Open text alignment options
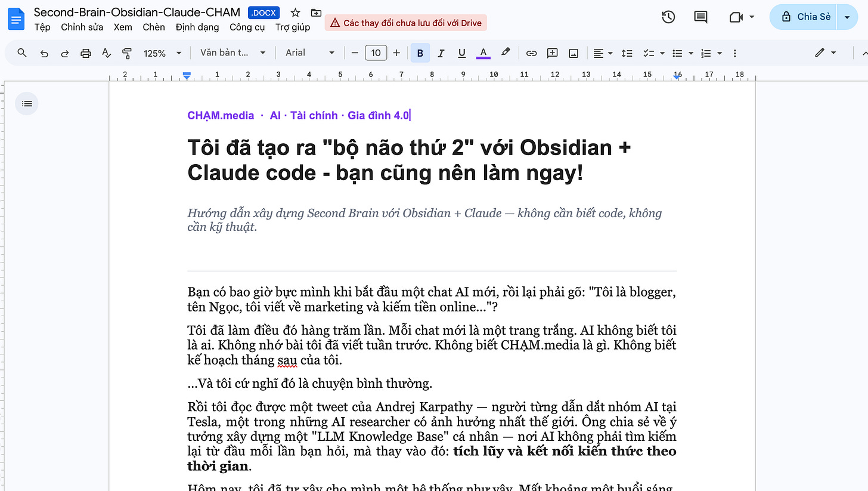The height and width of the screenshot is (491, 868). click(x=603, y=53)
